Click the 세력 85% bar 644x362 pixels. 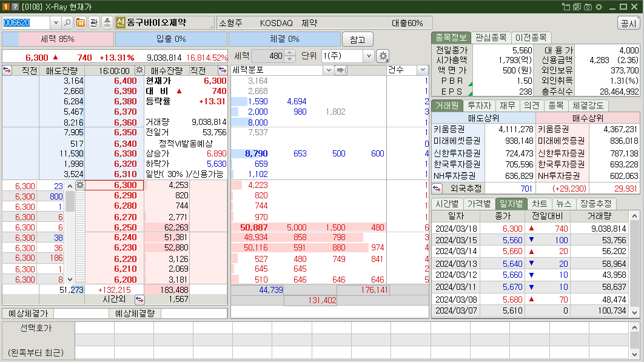pyautogui.click(x=58, y=39)
